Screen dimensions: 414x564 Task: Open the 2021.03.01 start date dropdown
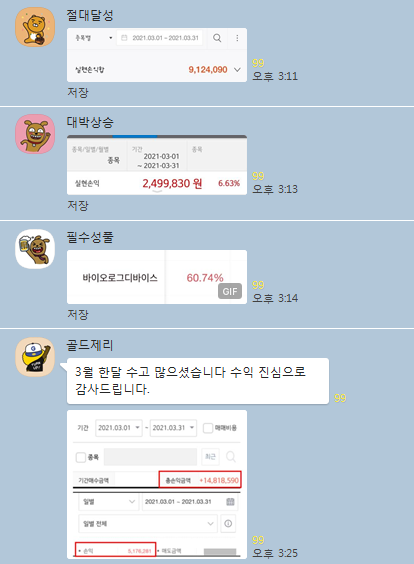point(119,428)
